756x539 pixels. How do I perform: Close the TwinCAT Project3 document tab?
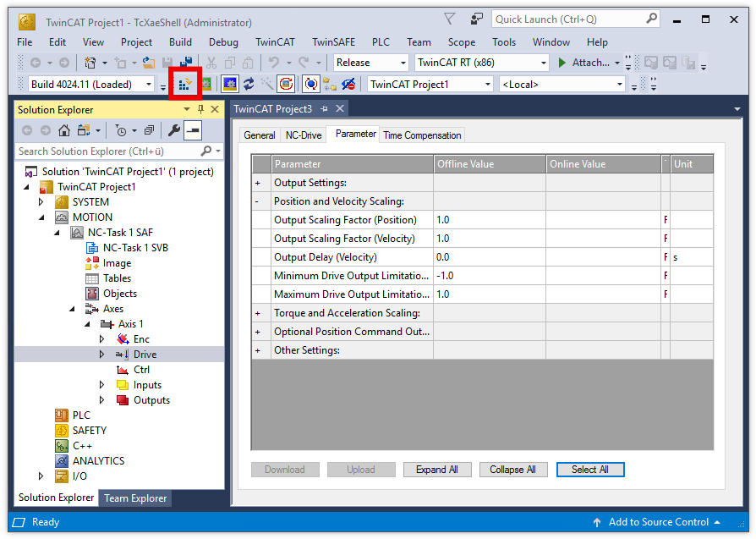coord(340,108)
